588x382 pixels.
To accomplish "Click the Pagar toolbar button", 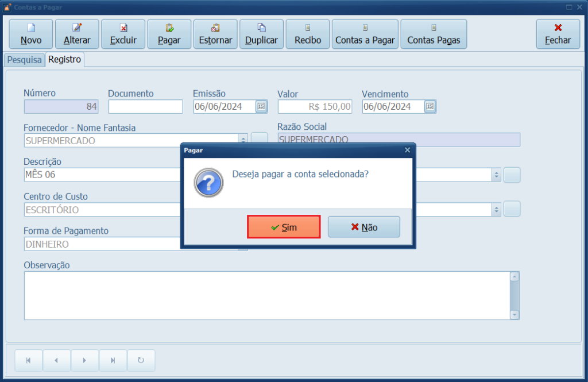I will [x=169, y=34].
